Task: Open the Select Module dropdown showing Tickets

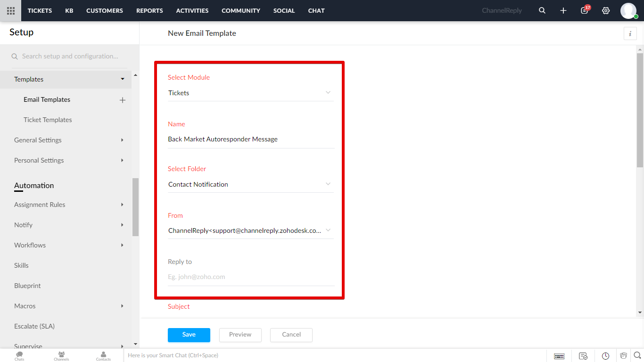Action: (251, 93)
